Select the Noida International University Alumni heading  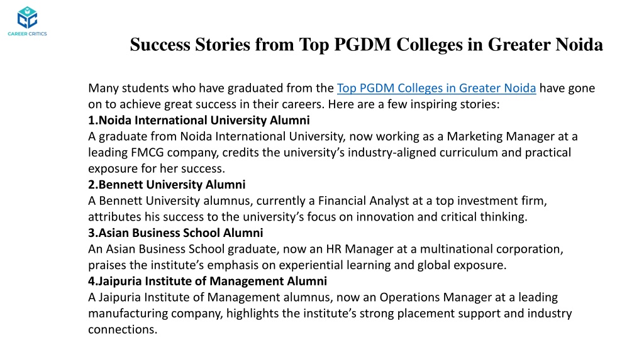click(x=199, y=120)
